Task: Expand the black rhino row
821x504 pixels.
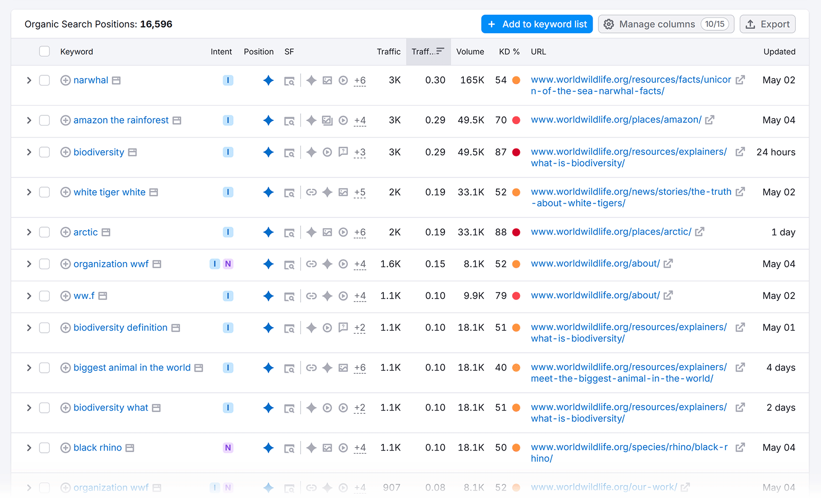Action: coord(29,448)
